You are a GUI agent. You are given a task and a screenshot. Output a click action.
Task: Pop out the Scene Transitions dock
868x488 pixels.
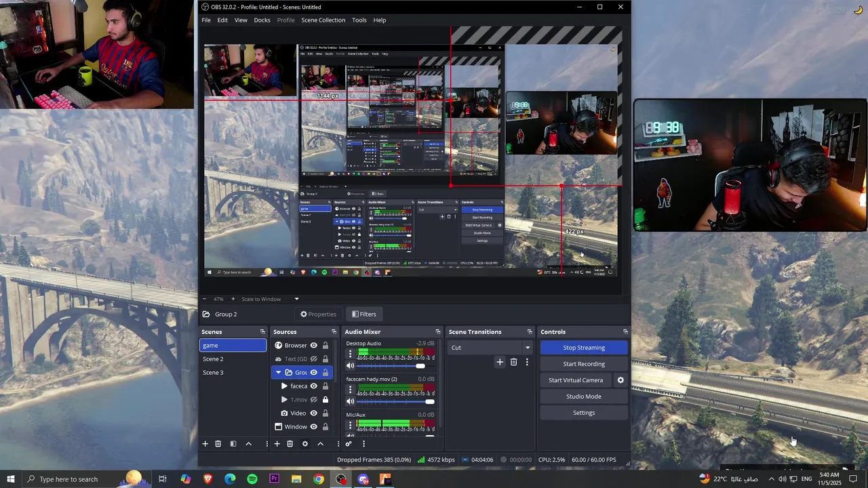[530, 332]
